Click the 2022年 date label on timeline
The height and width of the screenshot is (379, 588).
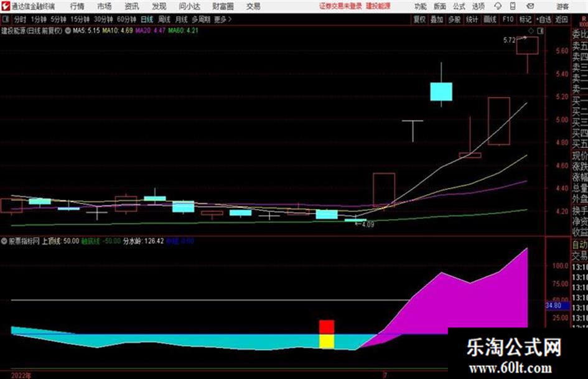click(x=21, y=375)
